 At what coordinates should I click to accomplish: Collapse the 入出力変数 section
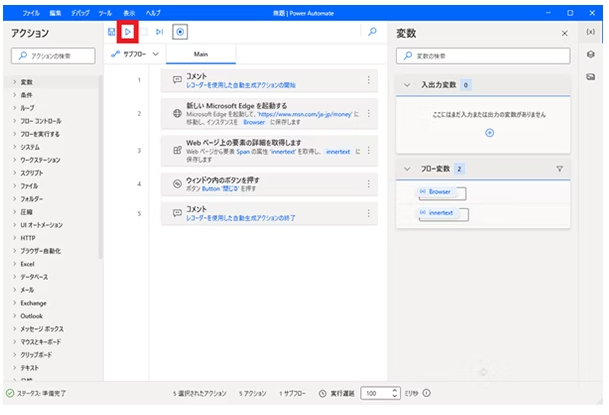click(x=407, y=85)
